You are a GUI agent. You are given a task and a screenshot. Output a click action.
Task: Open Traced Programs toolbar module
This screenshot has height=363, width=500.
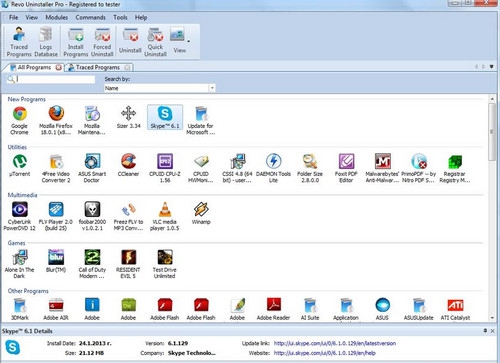(x=19, y=42)
